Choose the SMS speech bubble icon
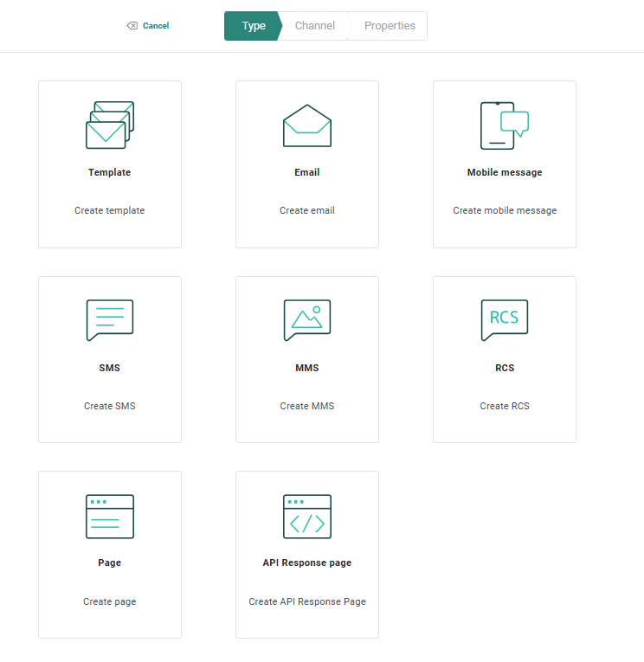 (x=110, y=320)
